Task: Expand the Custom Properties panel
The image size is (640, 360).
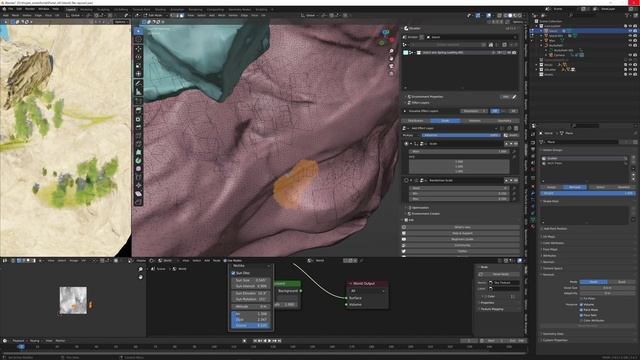Action: click(555, 340)
